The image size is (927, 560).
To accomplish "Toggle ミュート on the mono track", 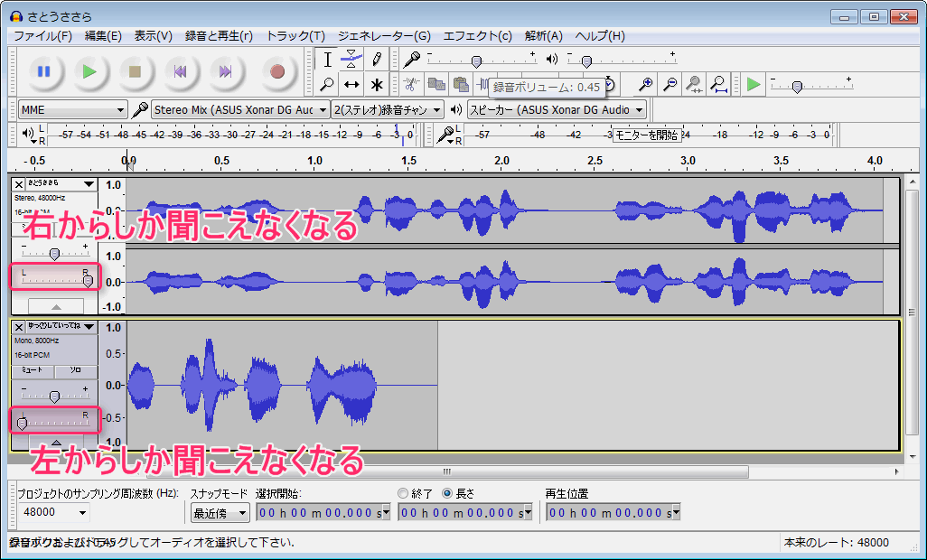I will [x=33, y=371].
